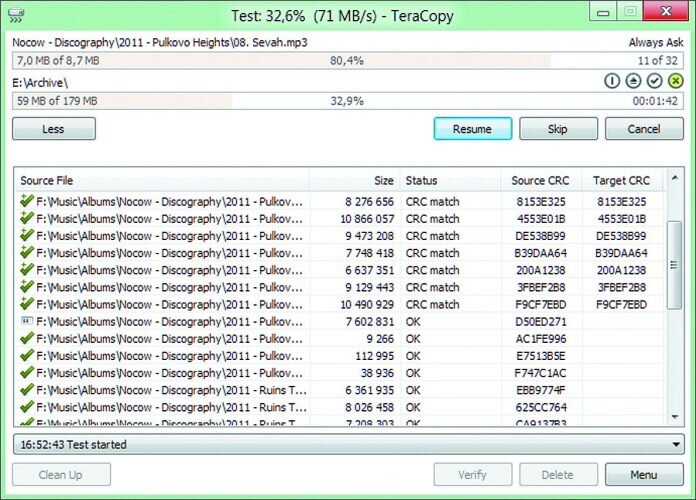696x500 pixels.
Task: Collapse the panel with Less button
Action: (x=54, y=129)
